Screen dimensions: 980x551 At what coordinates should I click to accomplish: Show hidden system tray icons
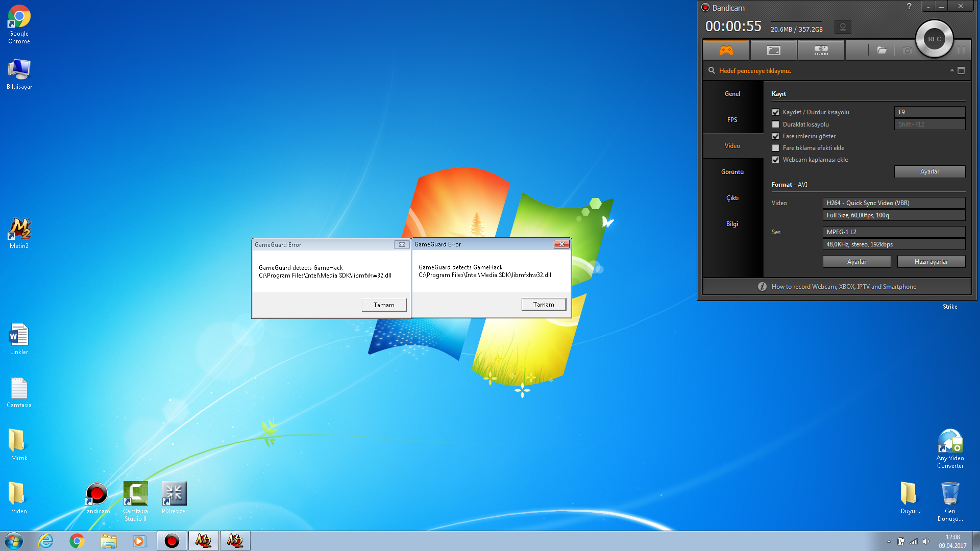coord(889,541)
